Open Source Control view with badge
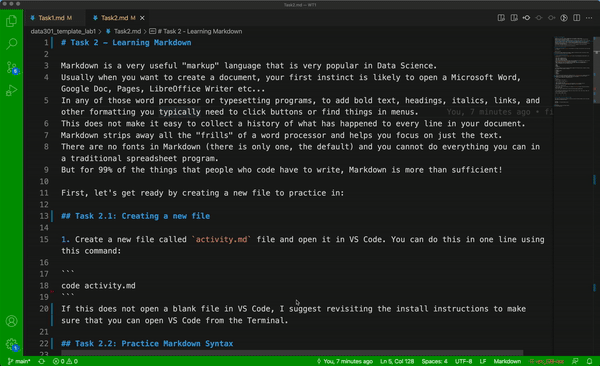Viewport: 600px width, 366px height. pos(12,68)
